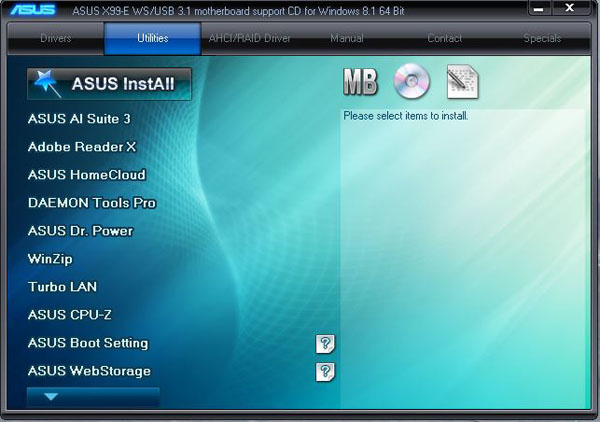Click the disc browse icon
600x422 pixels.
tap(412, 81)
